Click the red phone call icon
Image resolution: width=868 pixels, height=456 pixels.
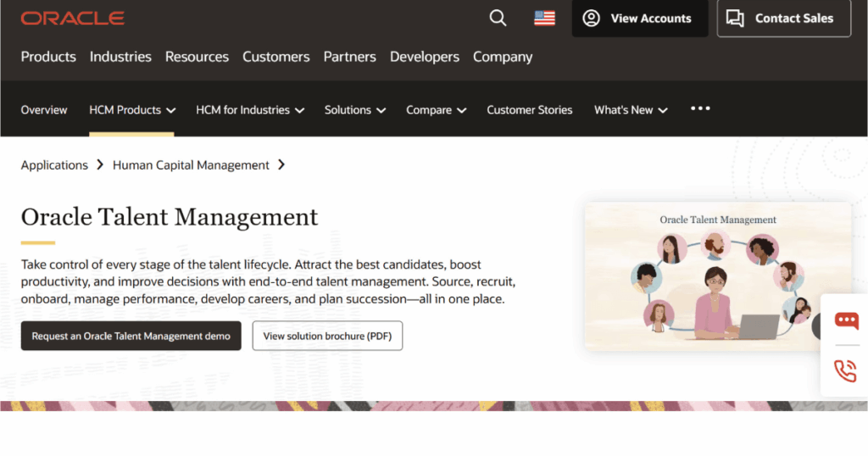(x=845, y=370)
